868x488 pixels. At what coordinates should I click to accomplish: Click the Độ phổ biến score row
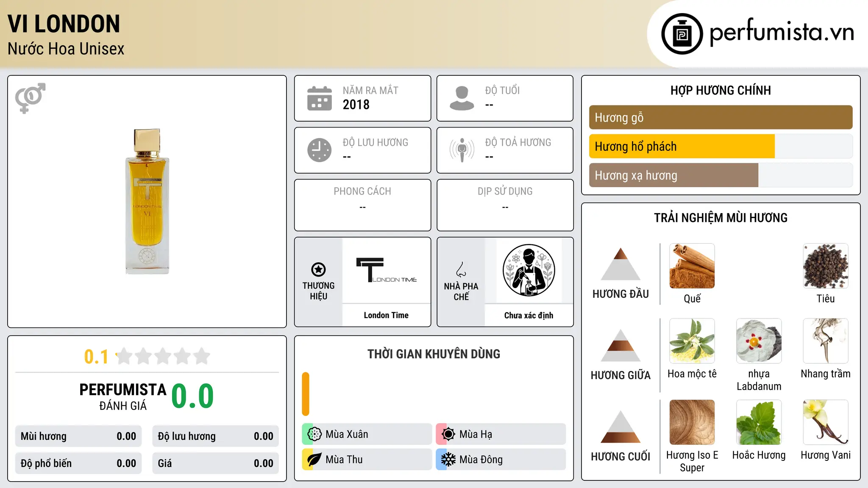(x=78, y=463)
